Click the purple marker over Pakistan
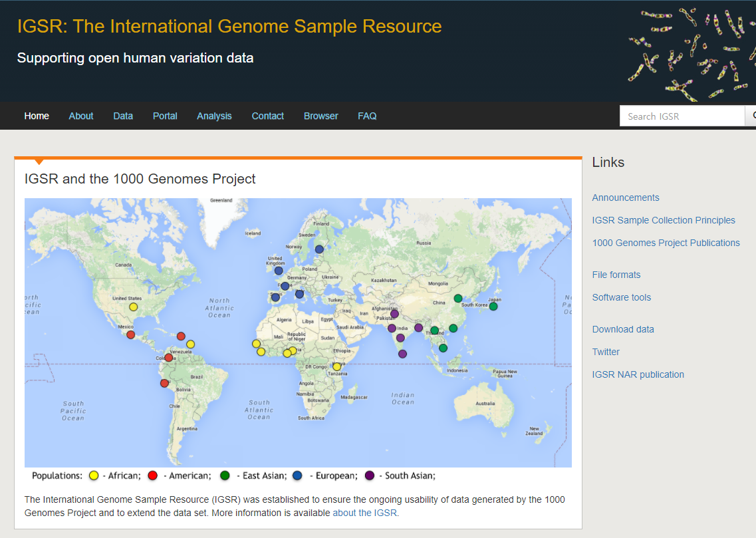Screen dimensions: 756x538 tap(394, 314)
